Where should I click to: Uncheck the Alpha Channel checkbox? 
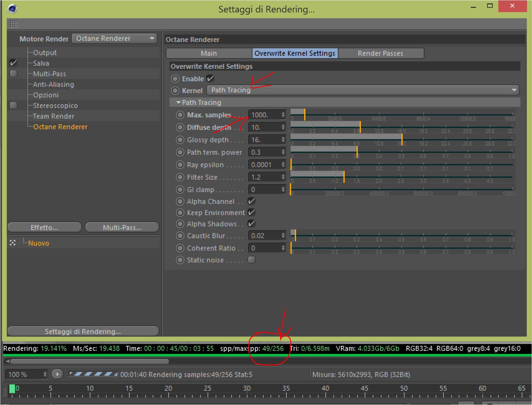(x=252, y=201)
